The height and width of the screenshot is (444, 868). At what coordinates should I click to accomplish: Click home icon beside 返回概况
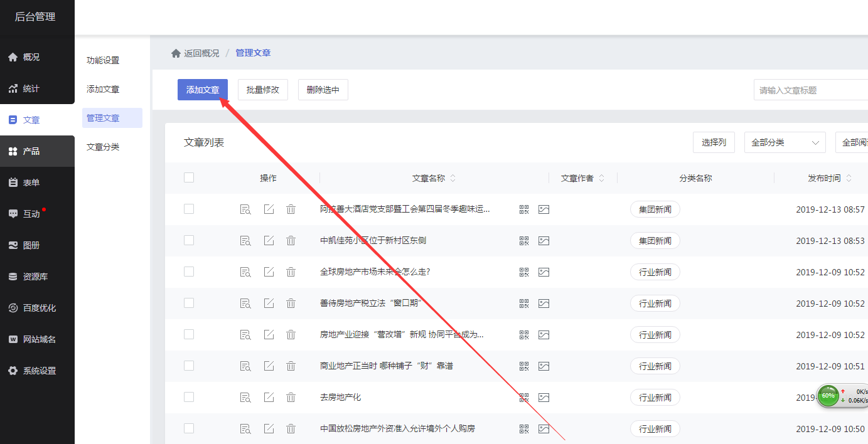click(176, 53)
